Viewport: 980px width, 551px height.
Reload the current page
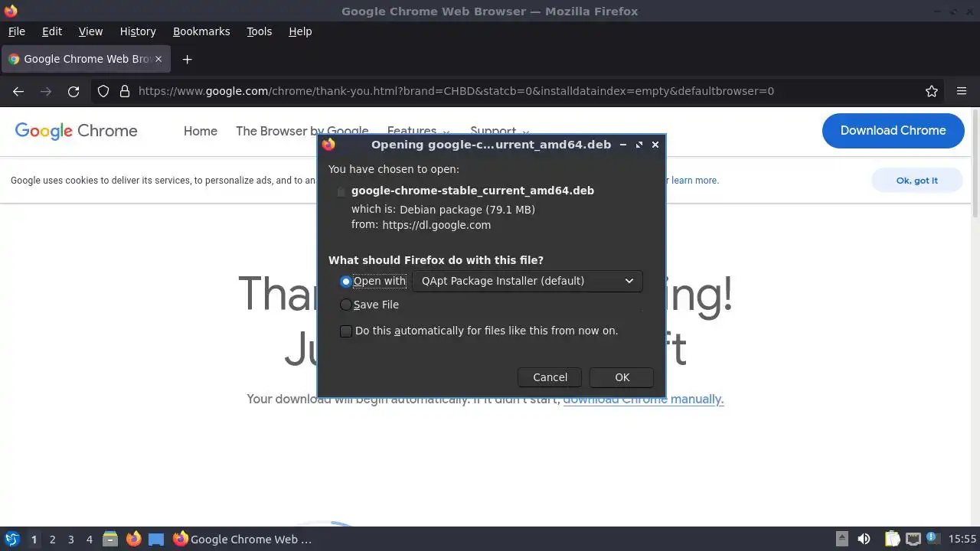(73, 91)
